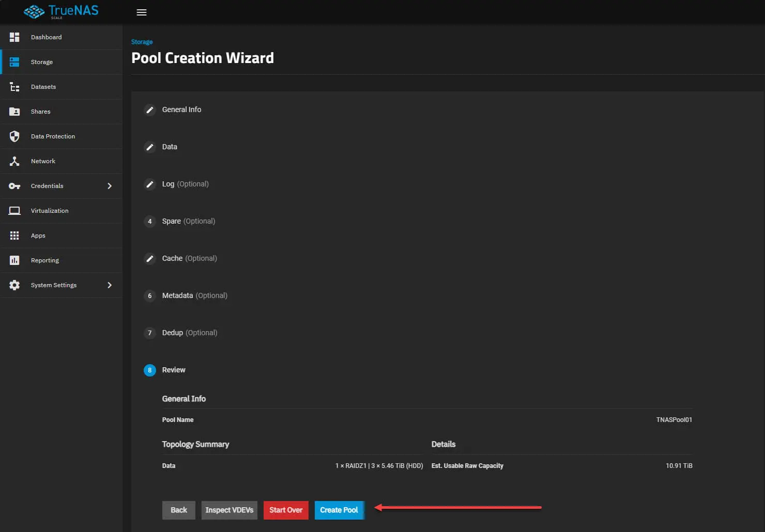
Task: Click the Virtualization laptop icon
Action: [x=14, y=211]
